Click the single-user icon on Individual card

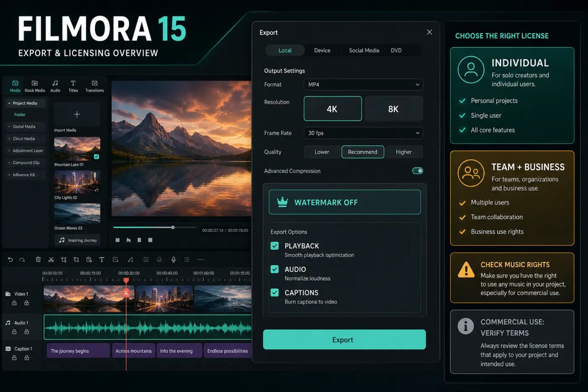[471, 69]
